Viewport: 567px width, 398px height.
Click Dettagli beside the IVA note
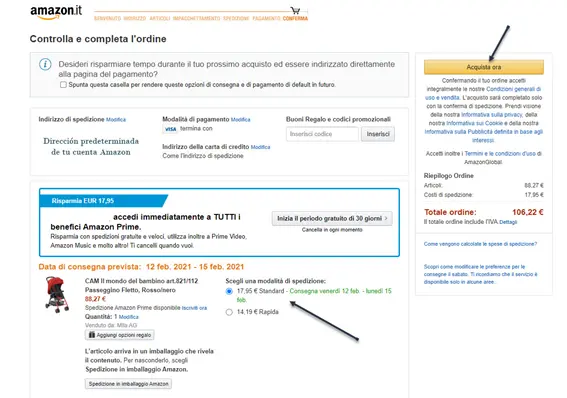point(508,222)
